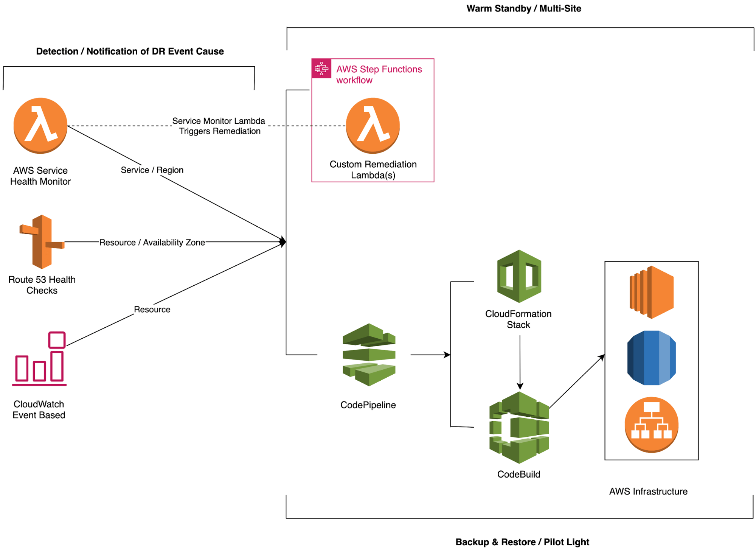Click the Backup & Restore / Pilot Light label
The image size is (756, 551).
click(522, 542)
